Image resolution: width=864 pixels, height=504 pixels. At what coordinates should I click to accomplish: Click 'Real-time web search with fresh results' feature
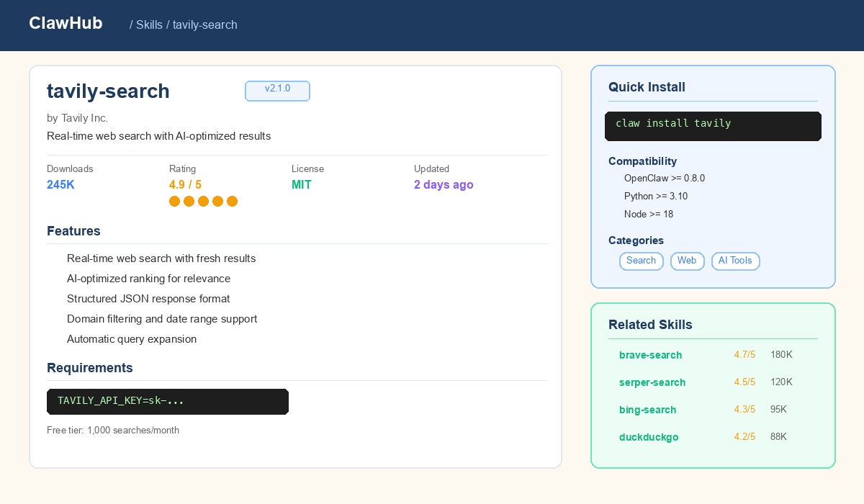click(161, 258)
